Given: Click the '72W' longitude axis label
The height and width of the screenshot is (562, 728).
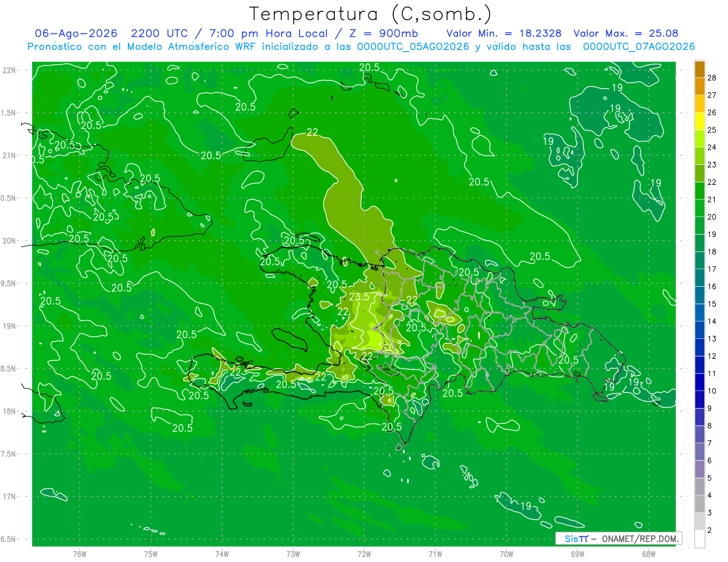Looking at the screenshot, I should (364, 554).
